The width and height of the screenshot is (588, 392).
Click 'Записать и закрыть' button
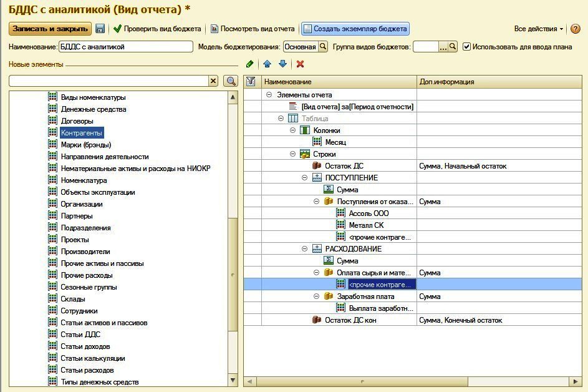(49, 29)
